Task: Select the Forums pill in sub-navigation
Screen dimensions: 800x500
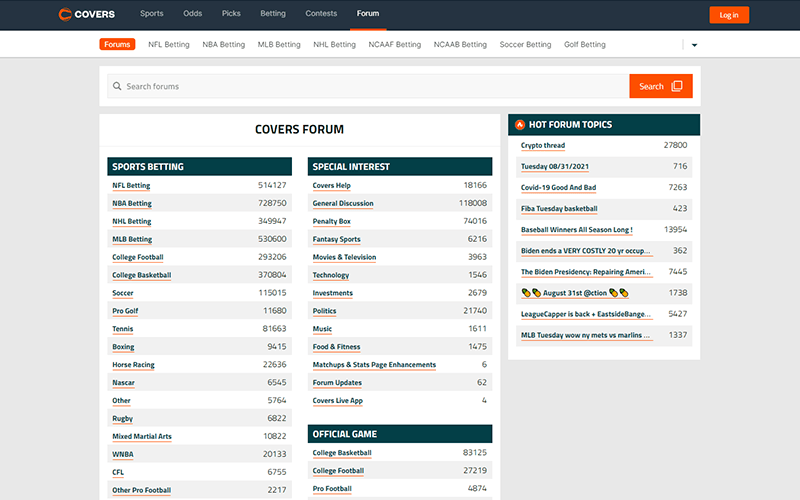Action: (x=117, y=44)
